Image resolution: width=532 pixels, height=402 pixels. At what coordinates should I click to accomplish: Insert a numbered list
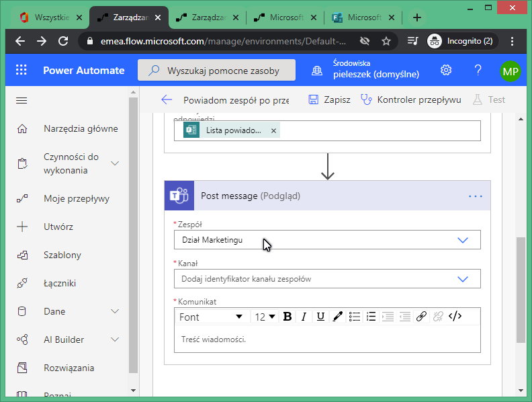371,317
